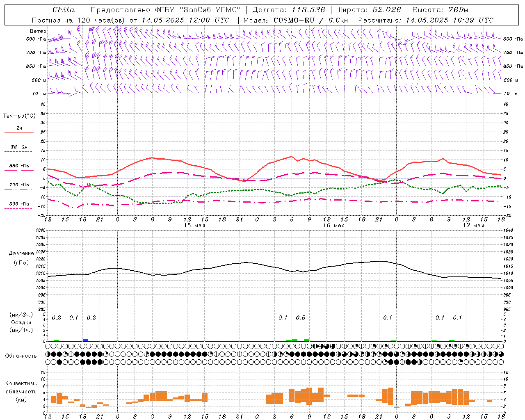Click the "17 мая" date label

pyautogui.click(x=473, y=226)
